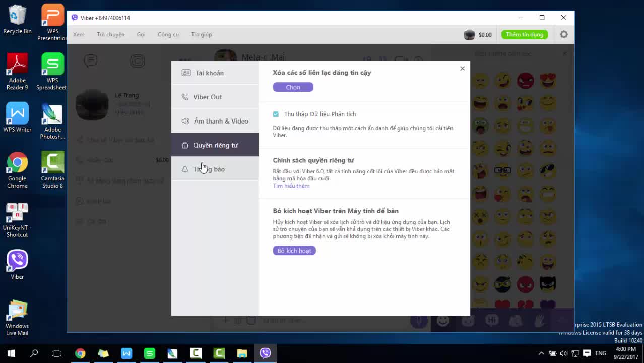Pick the red angry emoji
644x363 pixels.
coord(525,80)
